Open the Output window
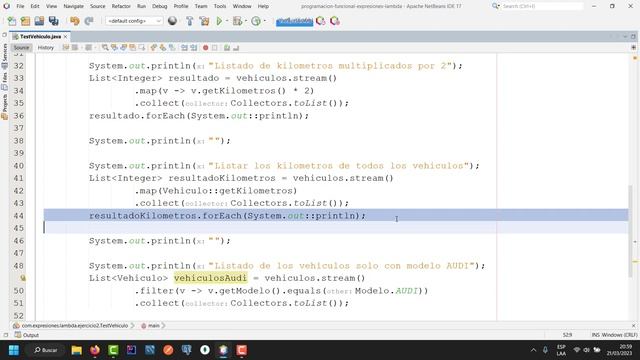The height and width of the screenshot is (360, 640). tap(27, 335)
